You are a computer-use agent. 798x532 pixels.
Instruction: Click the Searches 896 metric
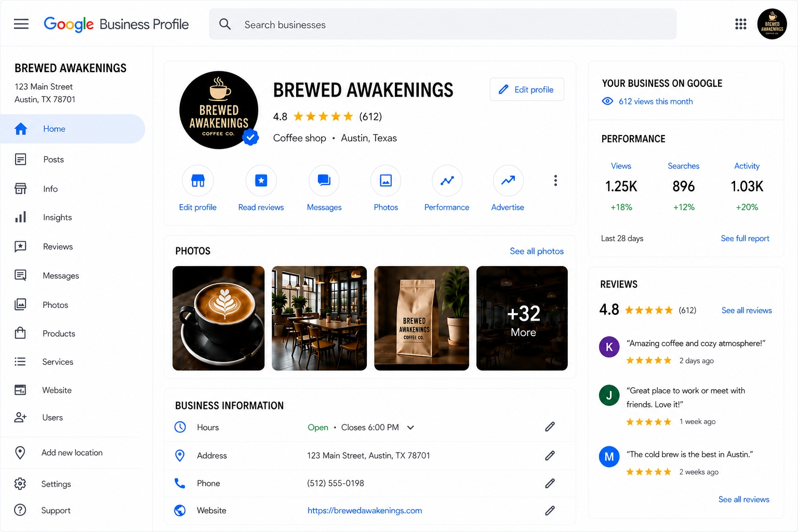684,187
